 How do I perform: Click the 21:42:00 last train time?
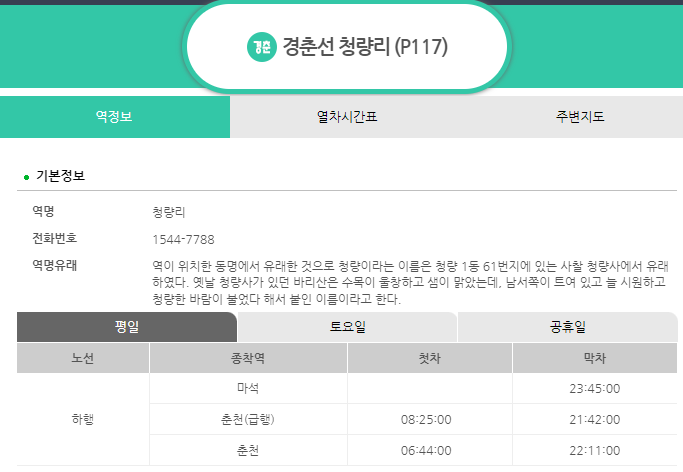coord(595,420)
